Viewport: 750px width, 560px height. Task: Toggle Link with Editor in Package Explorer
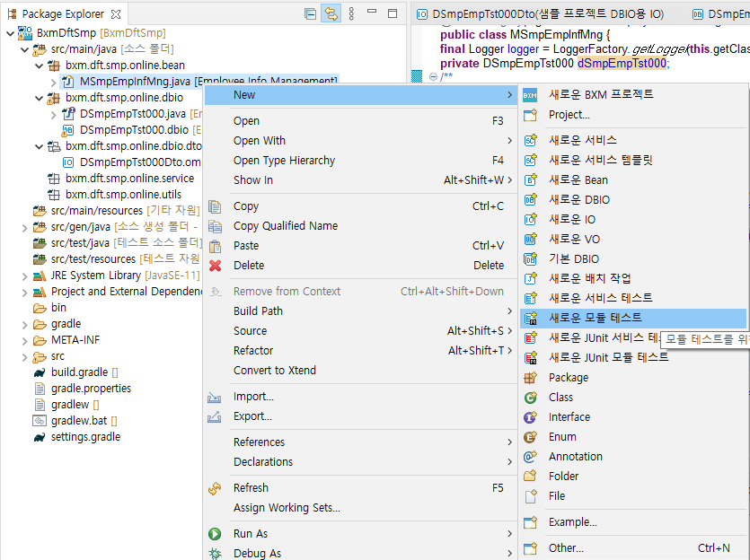click(x=331, y=13)
